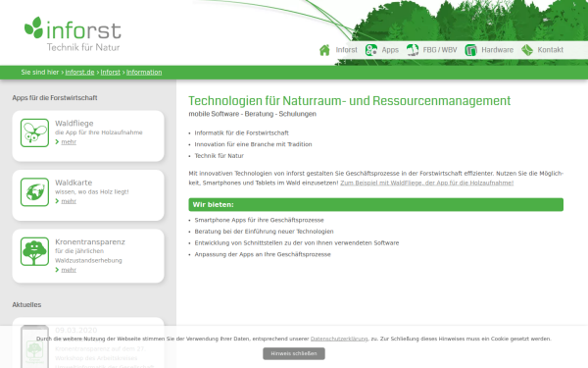Click green chevron beside Waldfliege mehr

[x=57, y=142]
